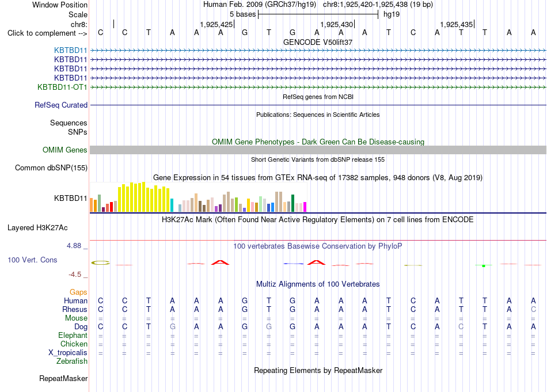Viewport: 547px width, 392px height.
Task: Click the "Click to complement -->" label
Action: [x=47, y=33]
